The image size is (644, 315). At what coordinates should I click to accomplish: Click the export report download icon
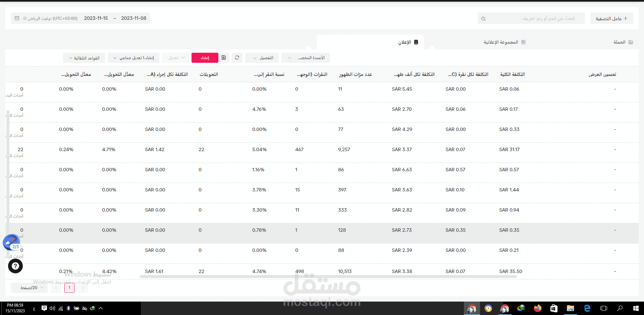pos(224,58)
